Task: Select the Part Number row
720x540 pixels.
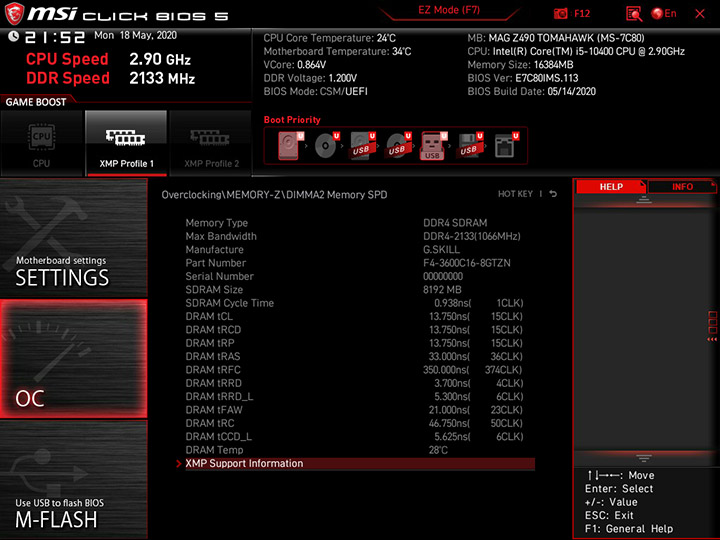Action: coord(360,263)
